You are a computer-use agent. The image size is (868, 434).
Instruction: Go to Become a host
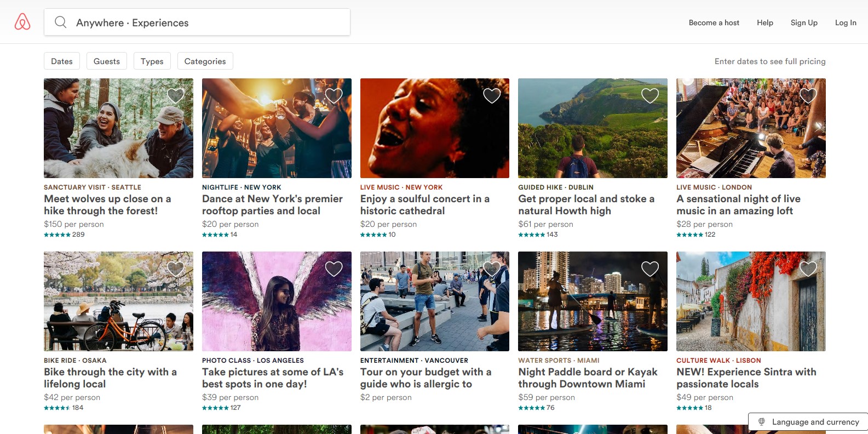coord(714,22)
